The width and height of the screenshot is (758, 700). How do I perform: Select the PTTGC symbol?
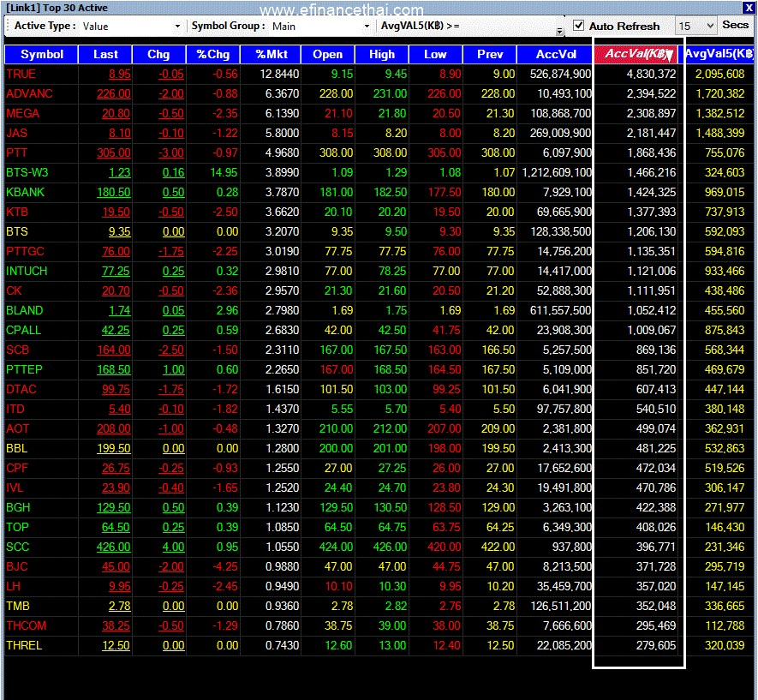pyautogui.click(x=25, y=251)
